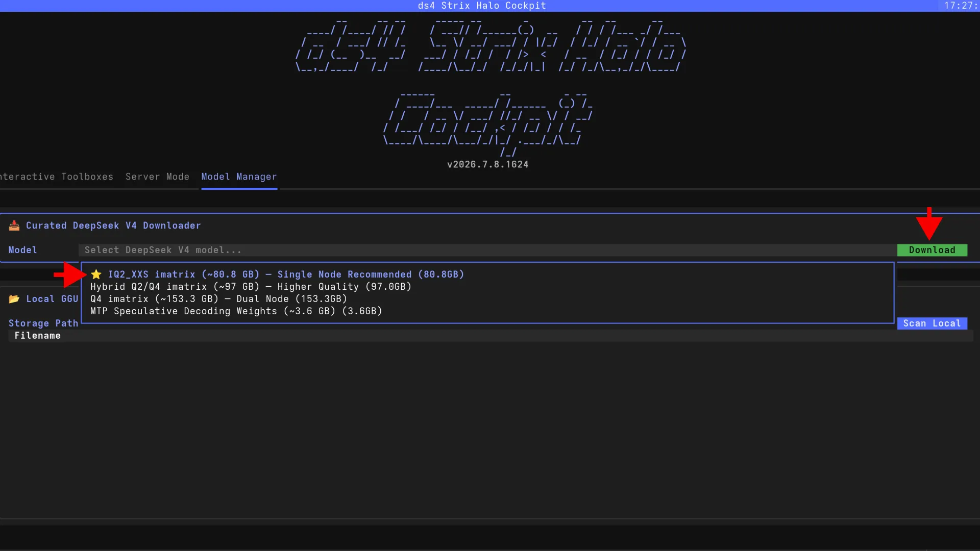
Task: Click the star icon beside IQ2_XXS imatrix
Action: pos(96,274)
